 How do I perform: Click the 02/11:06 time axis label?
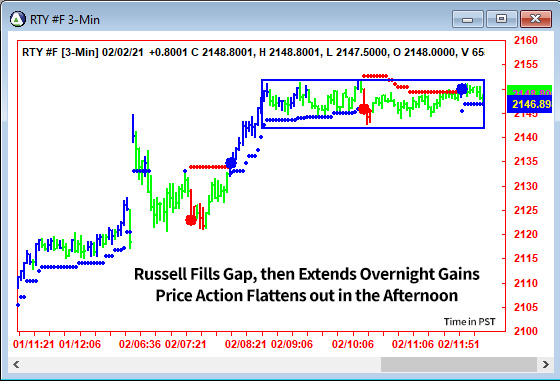[x=413, y=344]
